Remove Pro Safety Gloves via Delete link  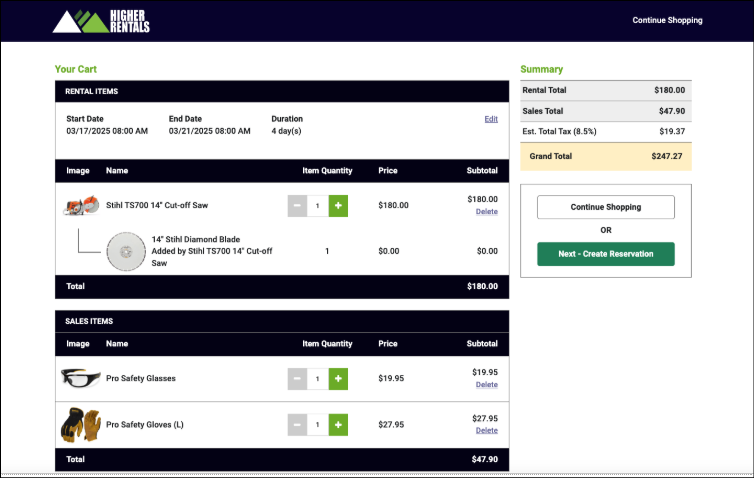pos(486,431)
